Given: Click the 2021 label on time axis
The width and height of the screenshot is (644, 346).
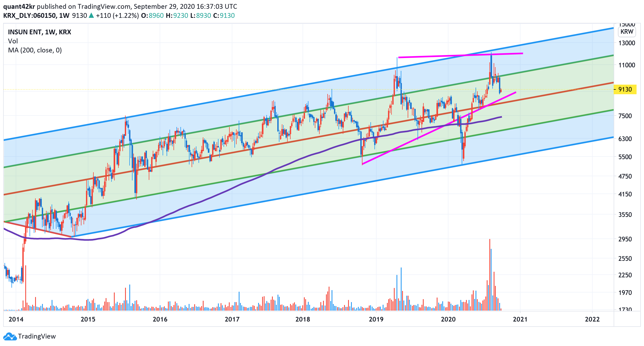Looking at the screenshot, I should point(520,319).
